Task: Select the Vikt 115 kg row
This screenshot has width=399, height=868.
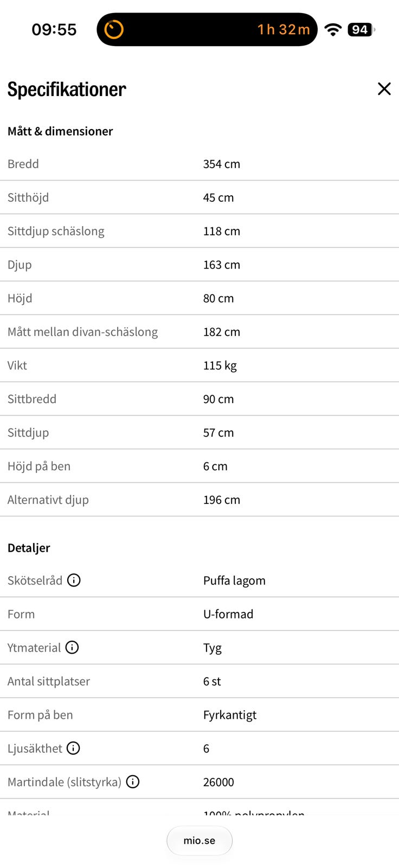Action: click(x=200, y=365)
